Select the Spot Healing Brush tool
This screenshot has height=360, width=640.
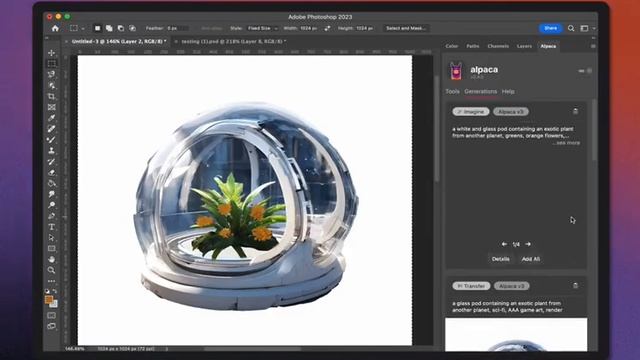[x=51, y=129]
